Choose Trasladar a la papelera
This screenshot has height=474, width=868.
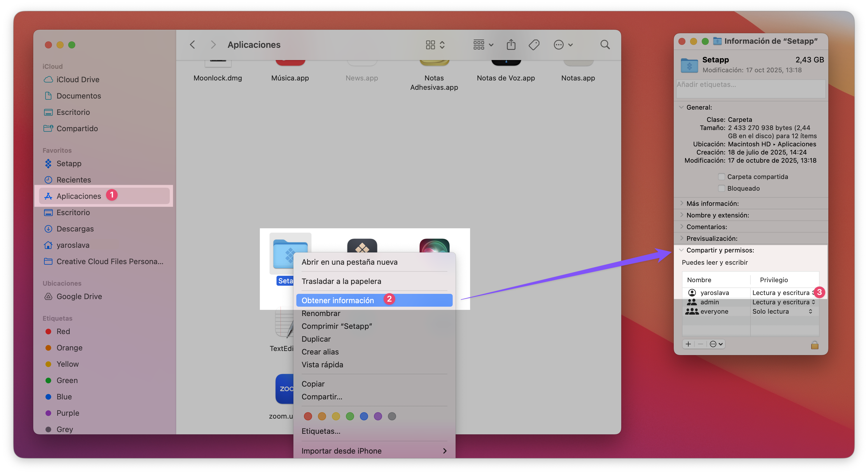374,281
